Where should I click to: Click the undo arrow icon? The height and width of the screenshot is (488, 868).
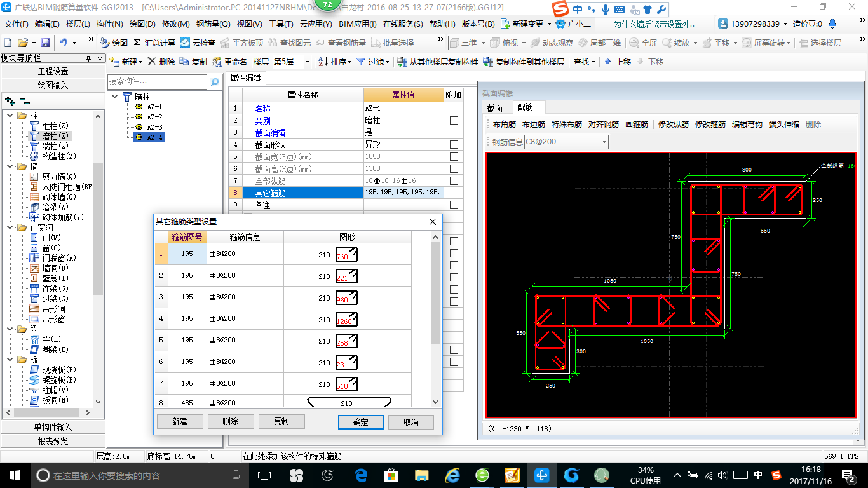point(64,43)
